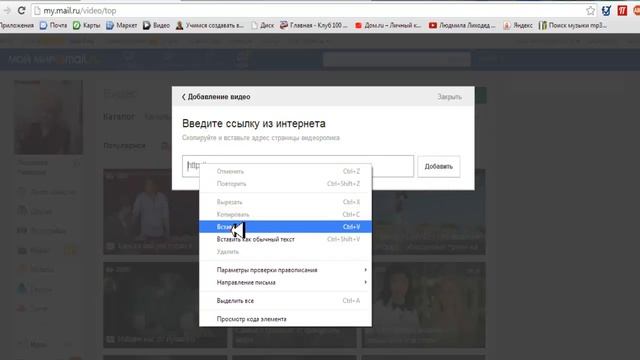Screen dimensions: 640x360
Task: Click red extension icon in browser toolbar
Action: coord(622,11)
